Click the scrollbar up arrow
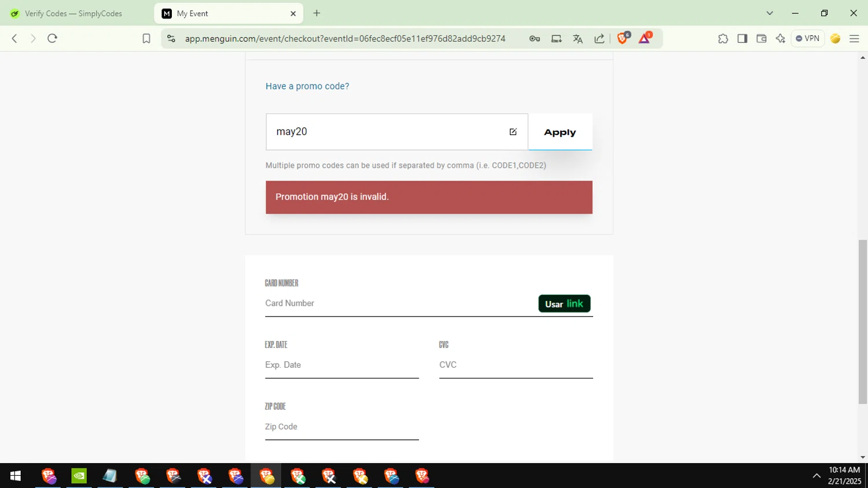868x488 pixels. [x=863, y=57]
